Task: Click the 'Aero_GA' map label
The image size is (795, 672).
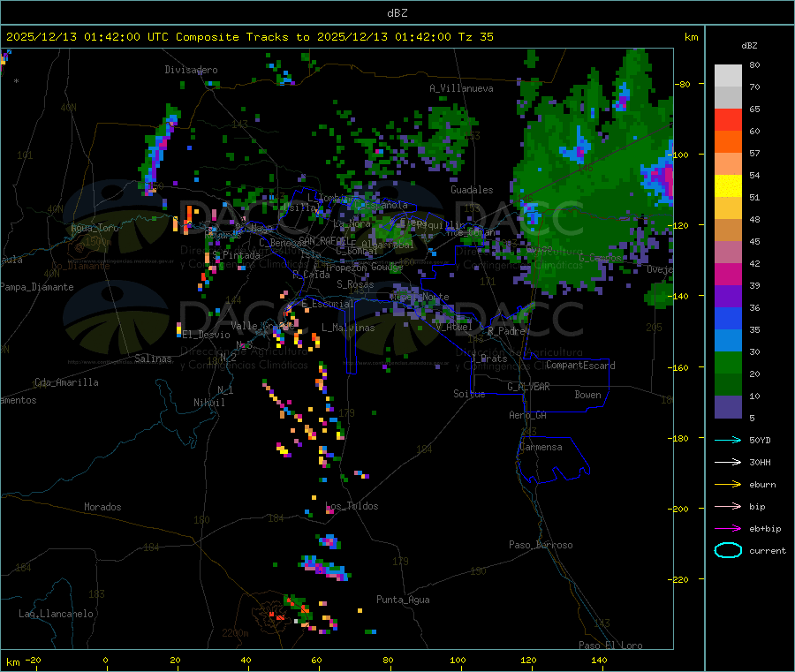Action: point(528,415)
